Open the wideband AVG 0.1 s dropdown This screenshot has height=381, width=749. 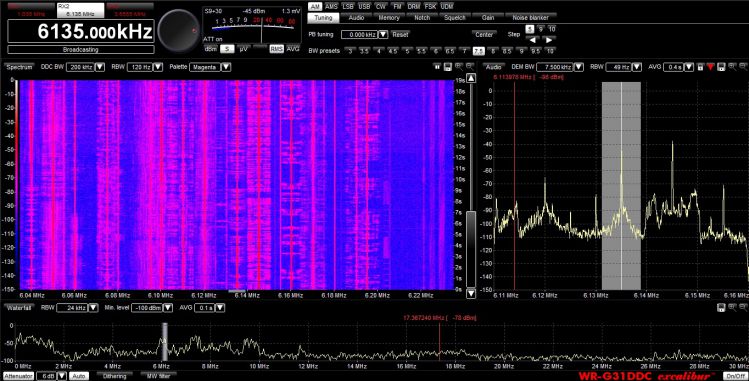pos(220,308)
